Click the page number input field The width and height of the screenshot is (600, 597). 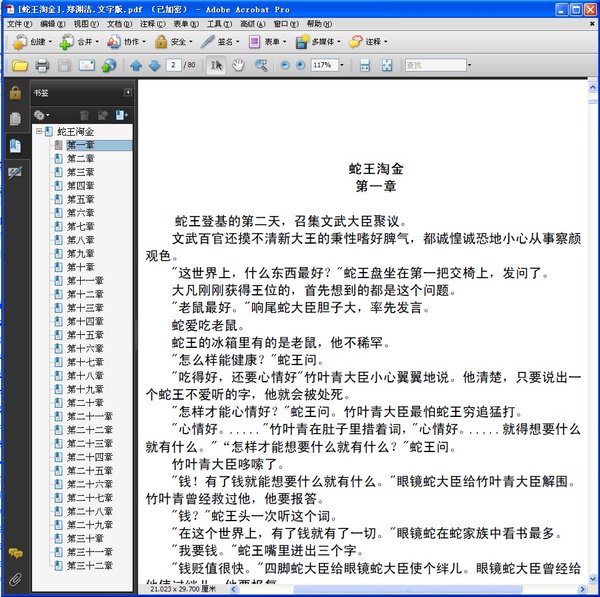pos(174,65)
